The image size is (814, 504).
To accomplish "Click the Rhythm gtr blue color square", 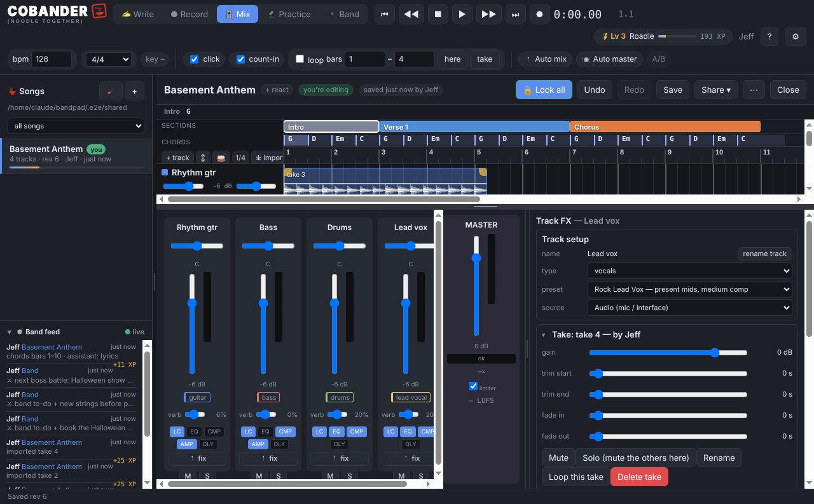I will (165, 172).
